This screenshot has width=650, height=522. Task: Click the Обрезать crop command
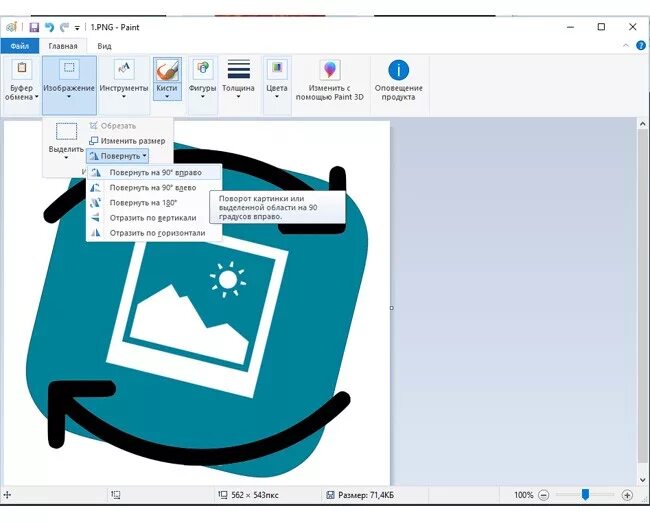click(113, 126)
